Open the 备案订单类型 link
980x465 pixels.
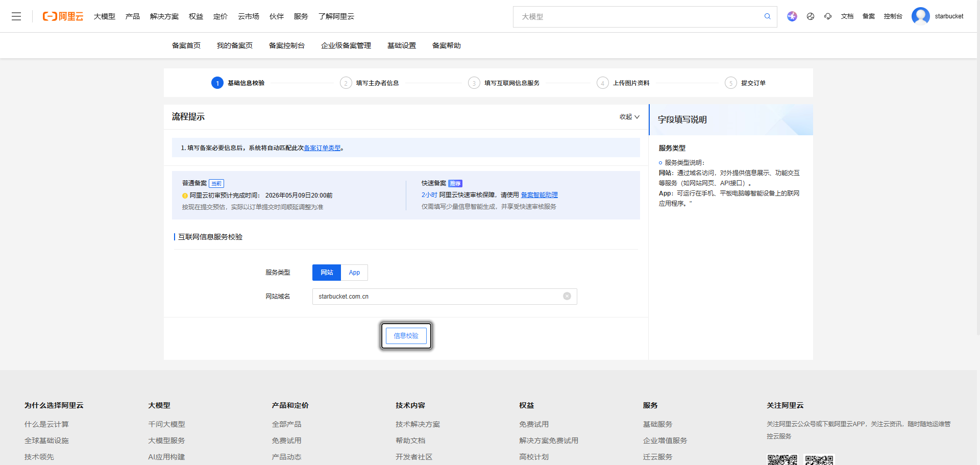(322, 148)
